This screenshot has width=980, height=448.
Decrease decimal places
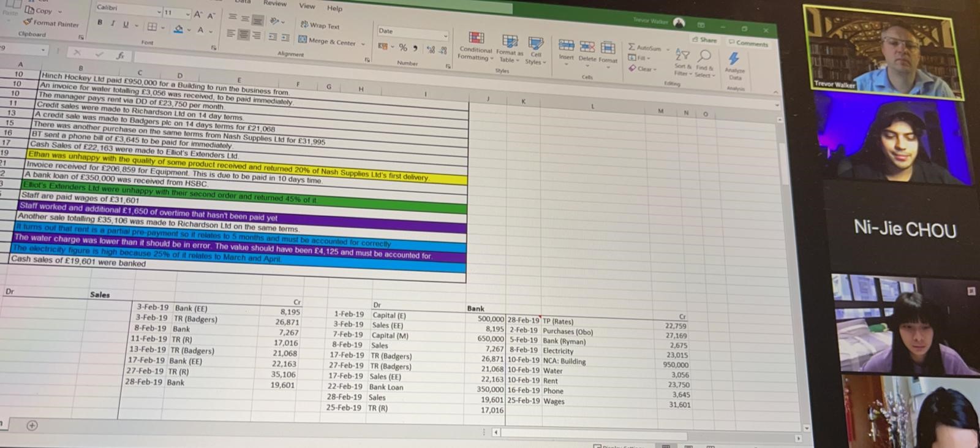pyautogui.click(x=443, y=50)
